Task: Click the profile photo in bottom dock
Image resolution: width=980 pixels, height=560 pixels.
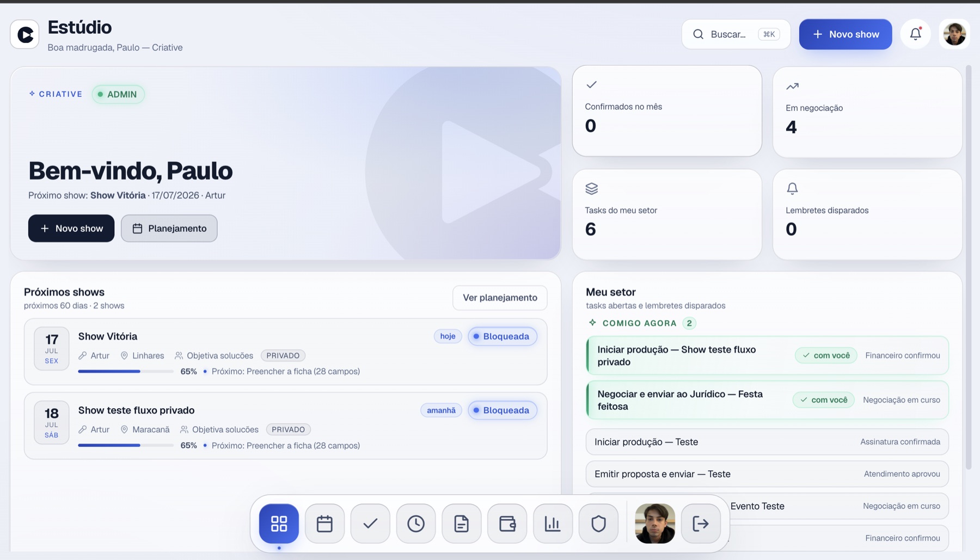Action: coord(655,524)
